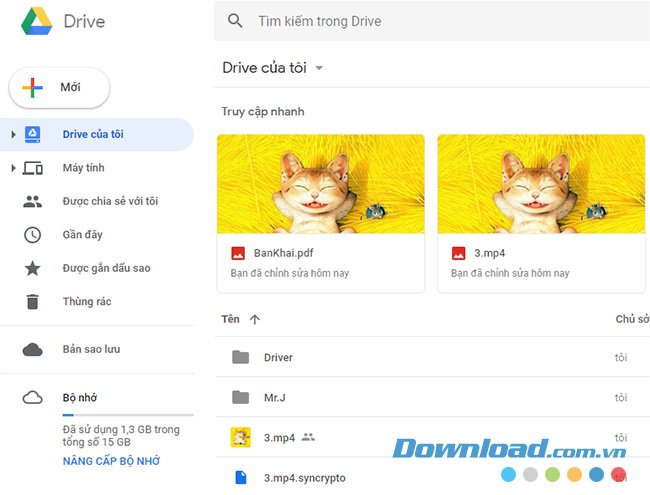Viewport: 650px width, 495px height.
Task: Select the 3.mp4 file in the list
Action: click(x=433, y=437)
